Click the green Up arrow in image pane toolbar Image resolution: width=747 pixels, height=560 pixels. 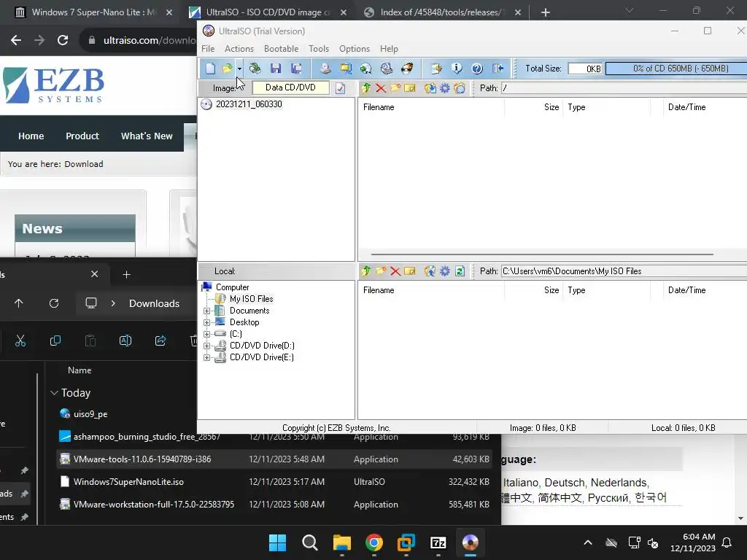tap(366, 88)
